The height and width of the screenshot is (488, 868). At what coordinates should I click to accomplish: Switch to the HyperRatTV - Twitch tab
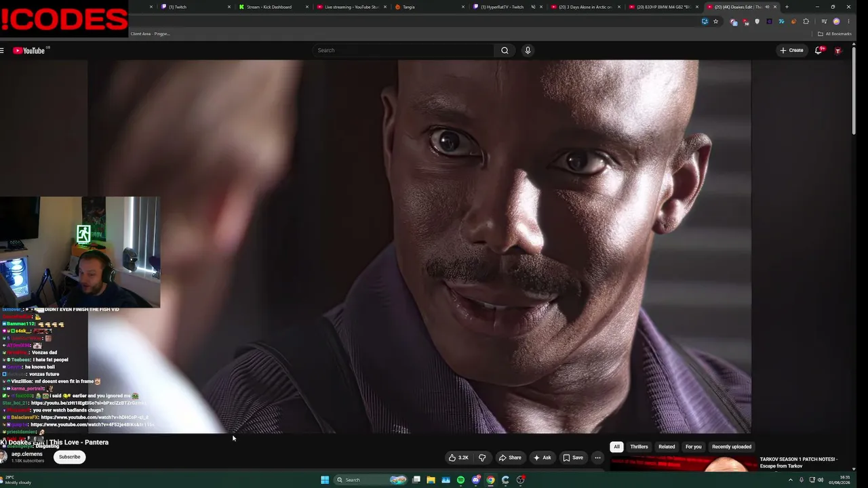click(507, 7)
